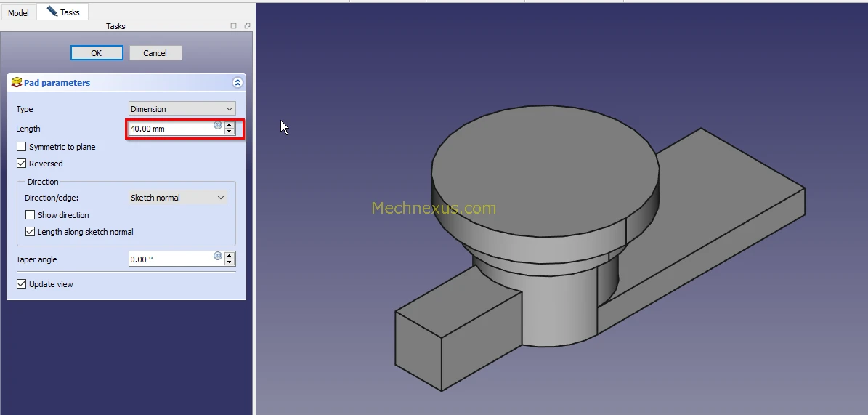Switch to the Model tab
The width and height of the screenshot is (868, 415).
pyautogui.click(x=18, y=12)
